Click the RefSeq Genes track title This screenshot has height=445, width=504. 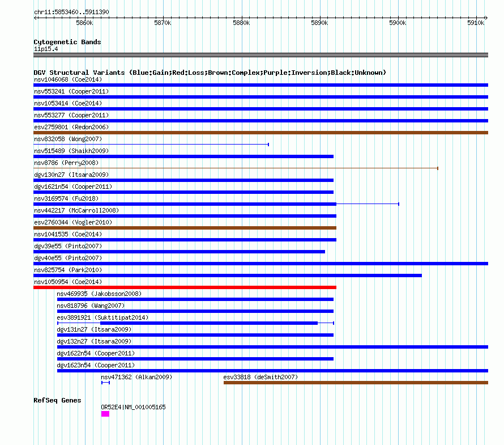(57, 400)
